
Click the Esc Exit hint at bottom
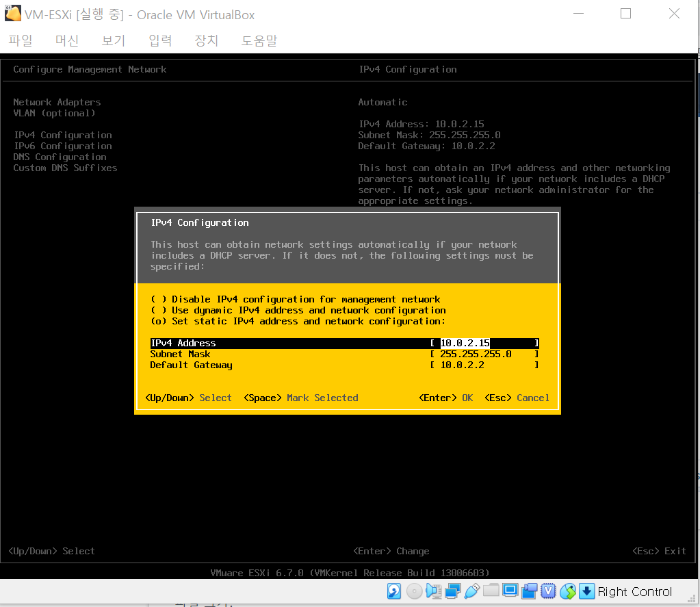tap(659, 551)
